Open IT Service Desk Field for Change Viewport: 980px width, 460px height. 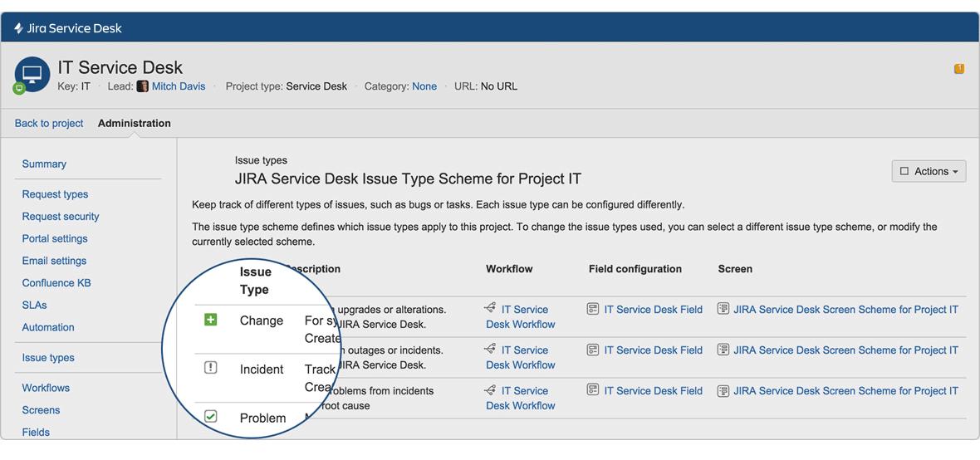(653, 309)
